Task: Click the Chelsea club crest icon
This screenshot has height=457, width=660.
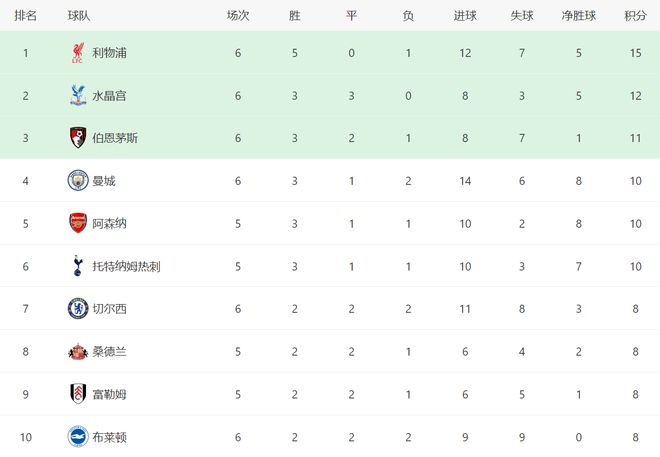Action: point(78,308)
